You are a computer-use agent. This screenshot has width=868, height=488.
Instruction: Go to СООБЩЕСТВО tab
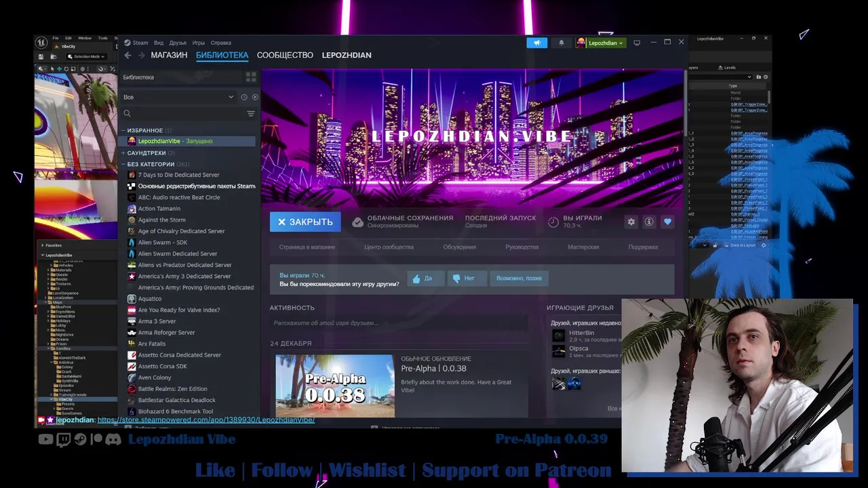click(x=285, y=55)
